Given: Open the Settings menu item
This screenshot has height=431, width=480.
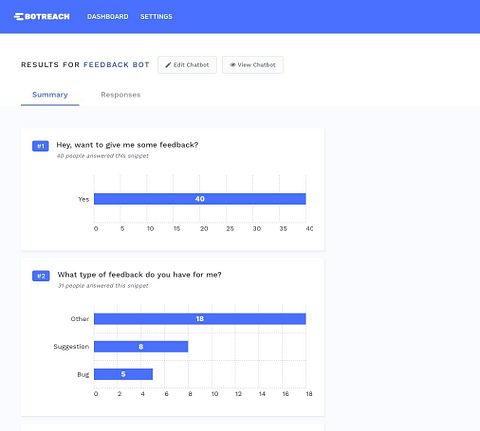Looking at the screenshot, I should click(156, 17).
